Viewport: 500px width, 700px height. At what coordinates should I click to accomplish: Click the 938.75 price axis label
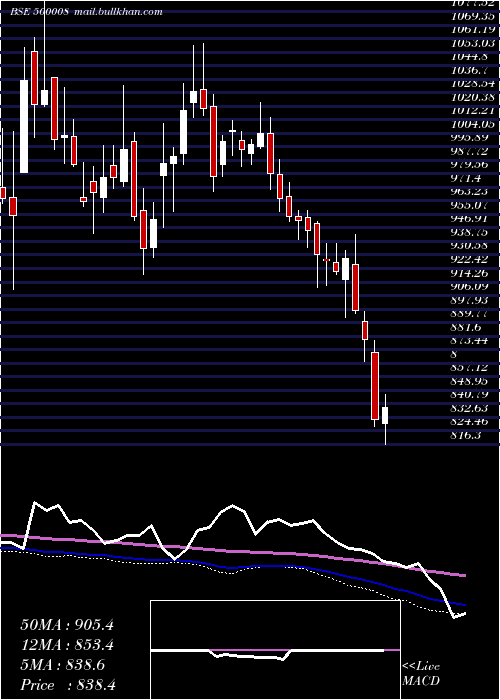point(471,232)
